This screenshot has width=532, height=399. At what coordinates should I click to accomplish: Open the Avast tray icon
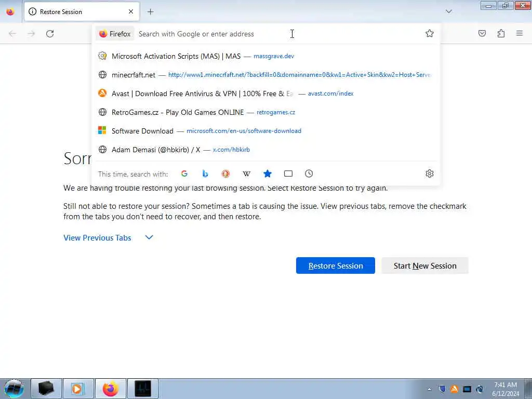454,389
